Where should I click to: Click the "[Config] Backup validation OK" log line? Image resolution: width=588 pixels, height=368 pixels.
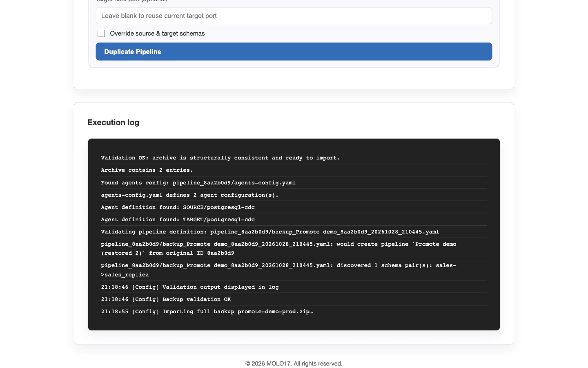point(294,299)
